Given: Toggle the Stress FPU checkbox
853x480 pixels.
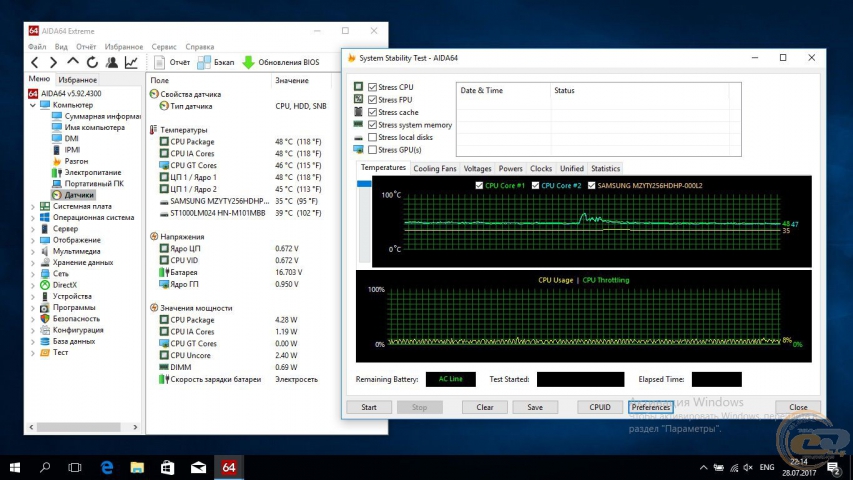Looking at the screenshot, I should coord(373,100).
